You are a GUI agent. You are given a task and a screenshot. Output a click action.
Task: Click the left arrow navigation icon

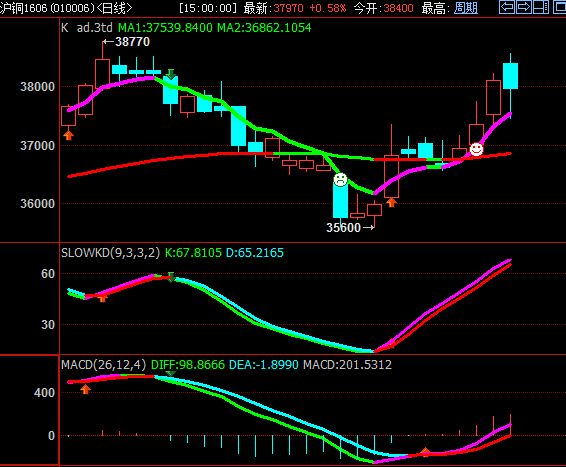point(507,7)
